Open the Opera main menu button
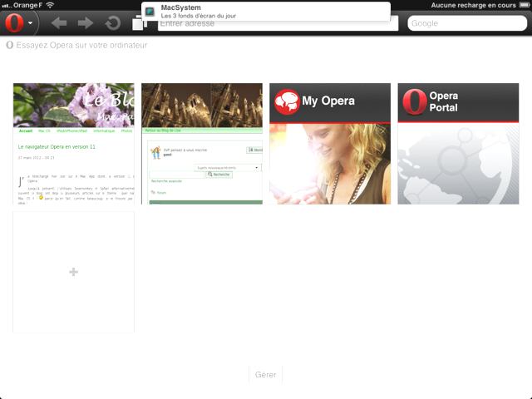 tap(19, 23)
